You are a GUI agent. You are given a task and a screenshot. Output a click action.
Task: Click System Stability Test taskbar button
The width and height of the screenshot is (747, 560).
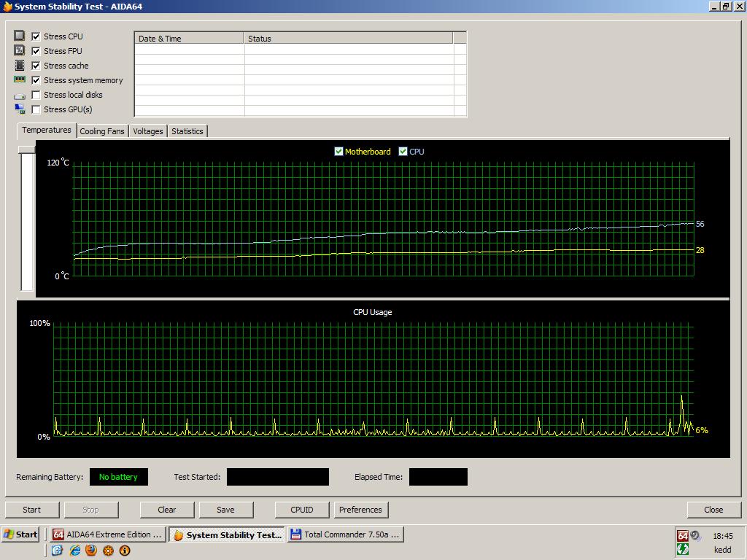click(227, 534)
